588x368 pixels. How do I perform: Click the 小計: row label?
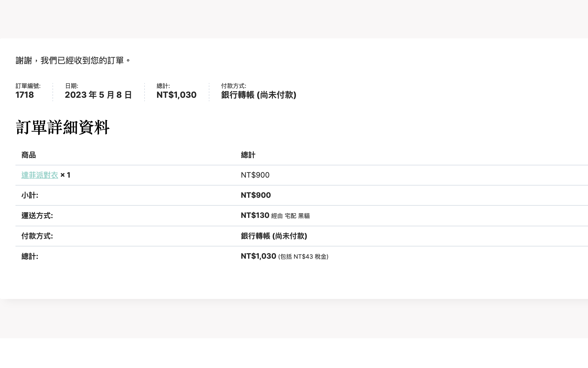[x=30, y=196]
